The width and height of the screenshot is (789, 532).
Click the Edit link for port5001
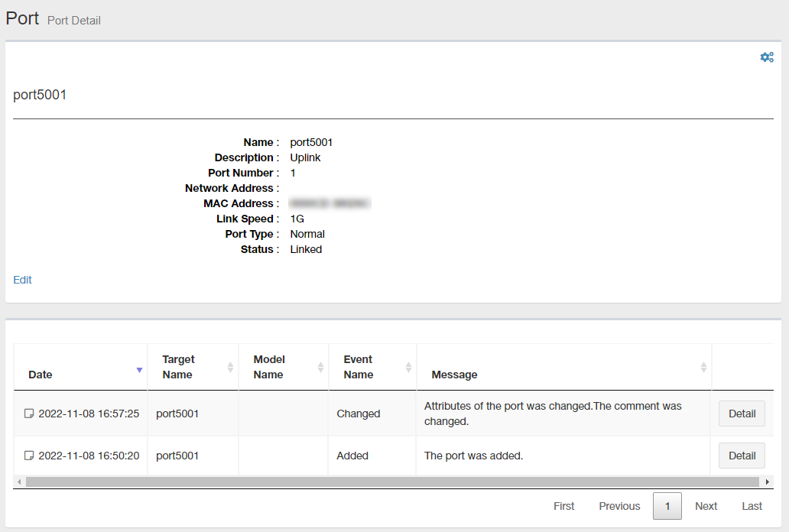[23, 280]
